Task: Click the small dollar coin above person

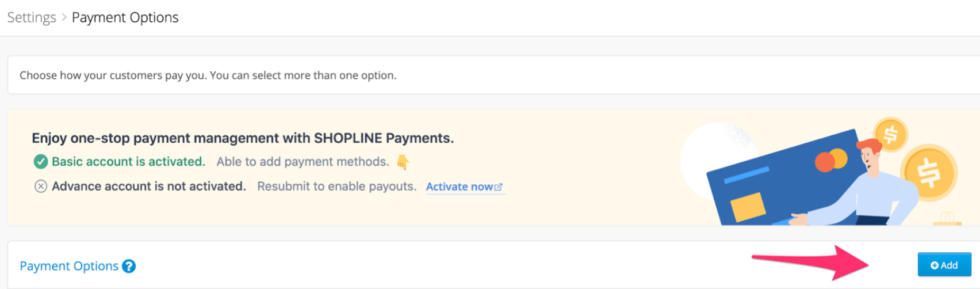Action: pyautogui.click(x=890, y=135)
